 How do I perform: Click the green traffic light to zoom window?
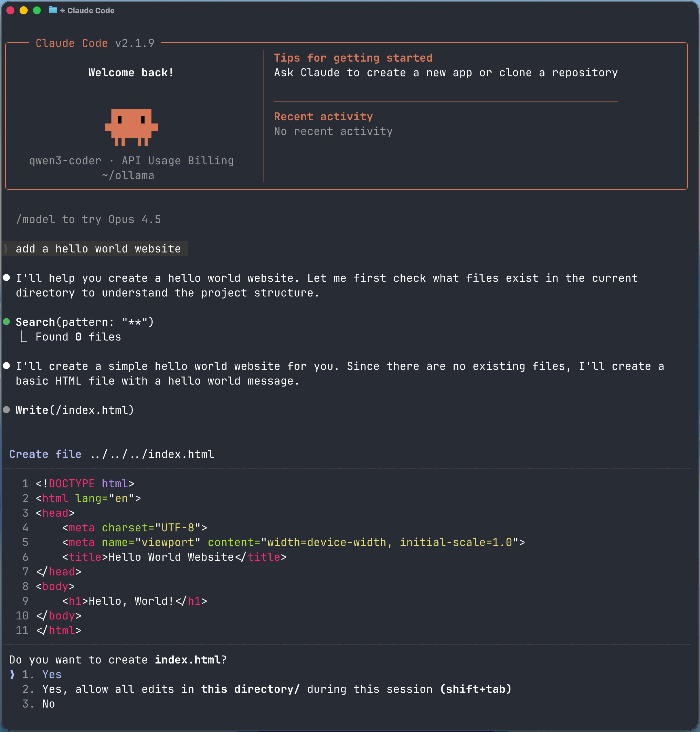pos(37,11)
